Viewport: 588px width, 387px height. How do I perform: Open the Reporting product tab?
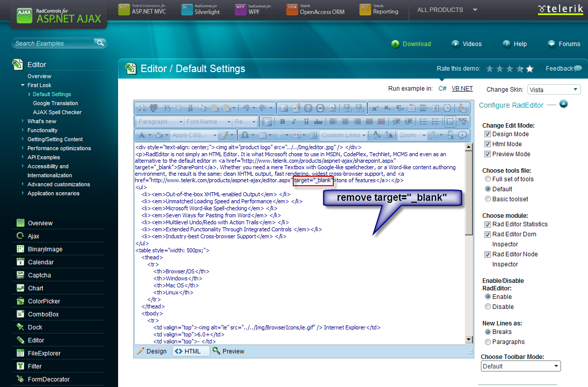point(379,10)
